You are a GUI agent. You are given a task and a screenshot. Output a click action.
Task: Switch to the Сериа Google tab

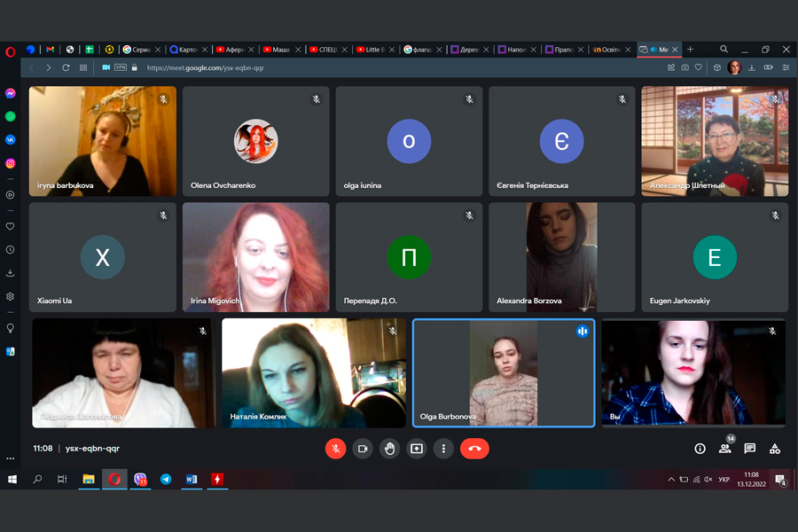pos(142,50)
